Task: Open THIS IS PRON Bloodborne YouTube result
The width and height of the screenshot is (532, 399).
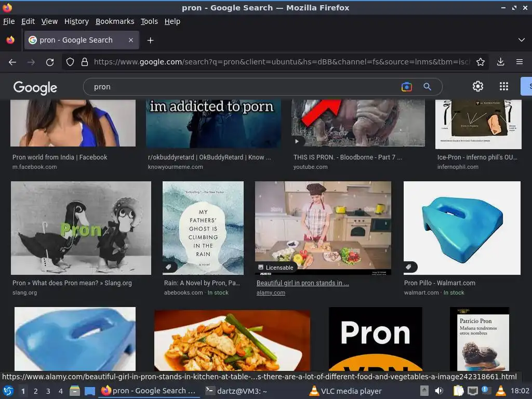Action: pyautogui.click(x=348, y=157)
